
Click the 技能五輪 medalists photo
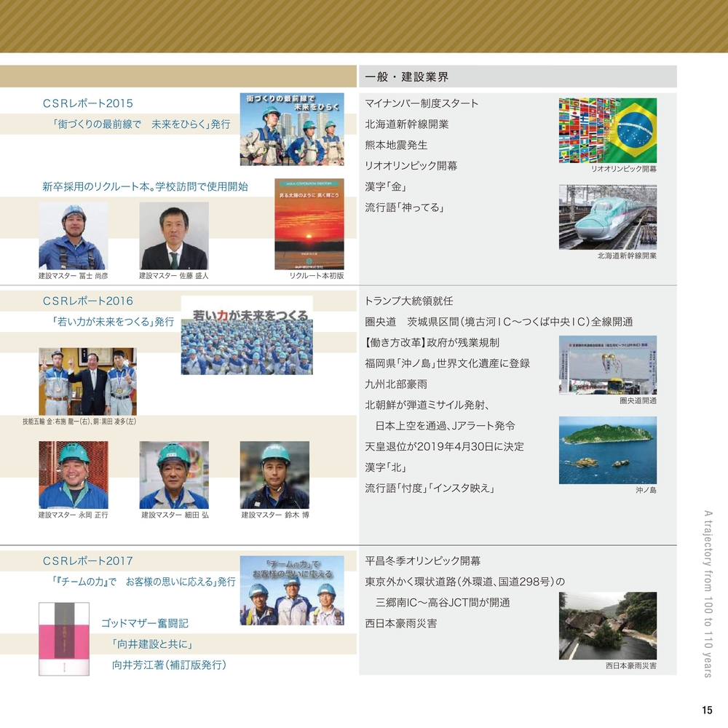pyautogui.click(x=87, y=381)
